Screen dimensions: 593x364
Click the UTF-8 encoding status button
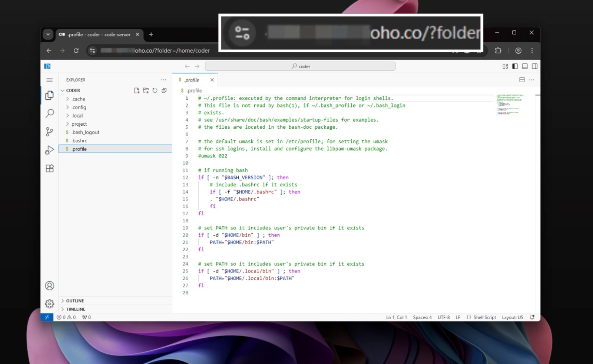tap(443, 318)
